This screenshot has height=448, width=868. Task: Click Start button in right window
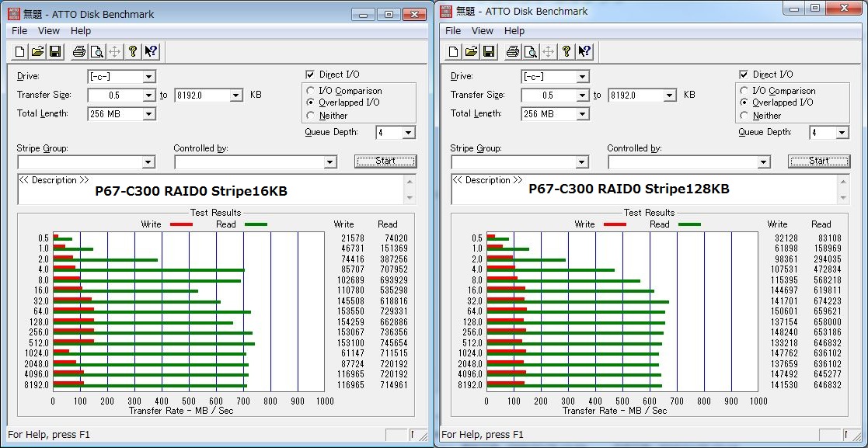[819, 161]
